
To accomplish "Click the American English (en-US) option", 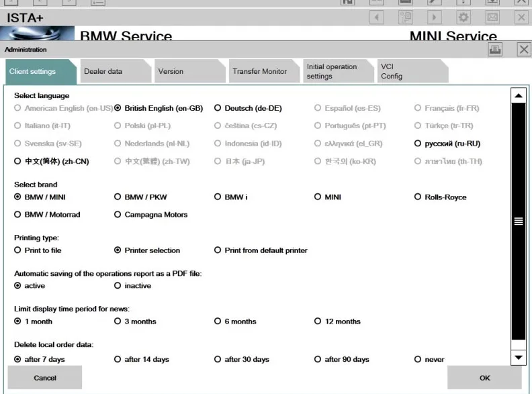I will (x=63, y=108).
